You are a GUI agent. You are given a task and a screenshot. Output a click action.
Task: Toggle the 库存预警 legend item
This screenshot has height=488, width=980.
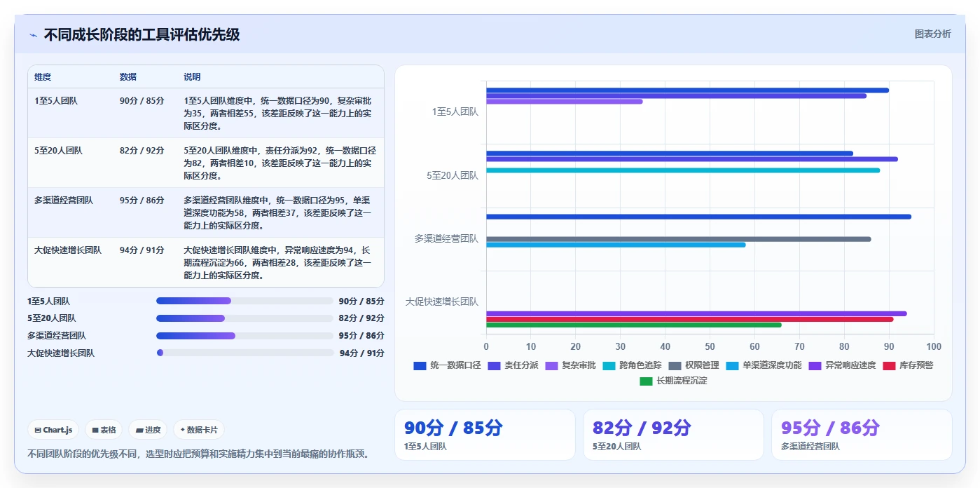pyautogui.click(x=908, y=365)
